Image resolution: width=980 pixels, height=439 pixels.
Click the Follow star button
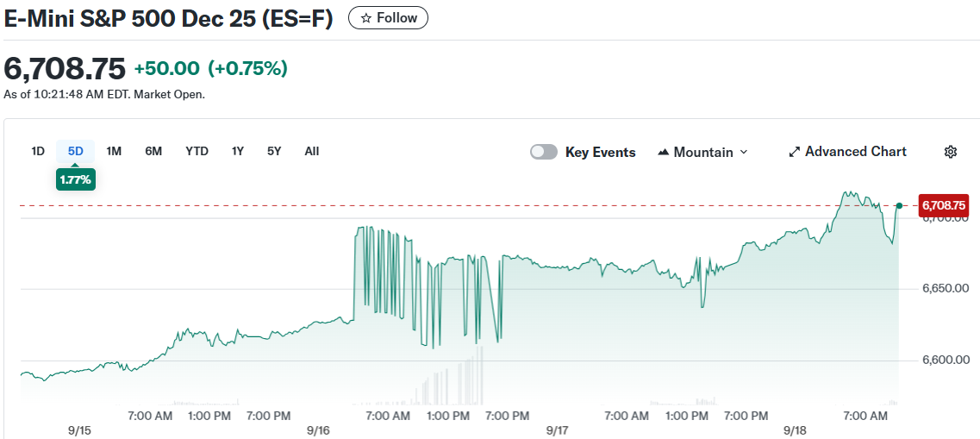[388, 18]
